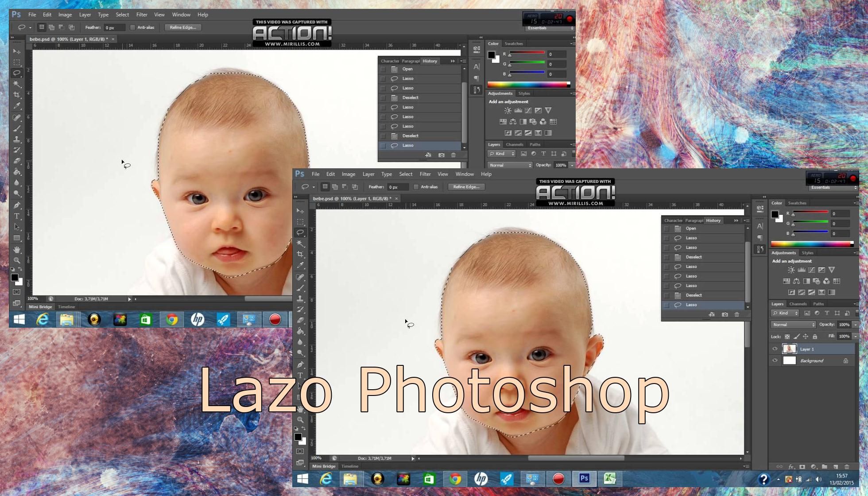Open Opacity slider arrow in front Layers panel
The height and width of the screenshot is (496, 868).
pos(856,325)
